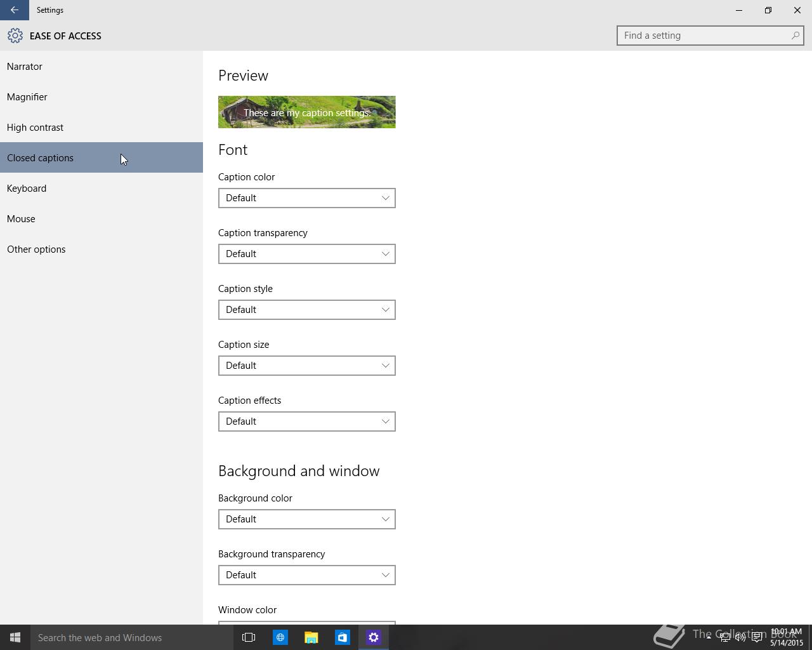Open Task View from the taskbar
The image size is (812, 650).
(x=249, y=637)
